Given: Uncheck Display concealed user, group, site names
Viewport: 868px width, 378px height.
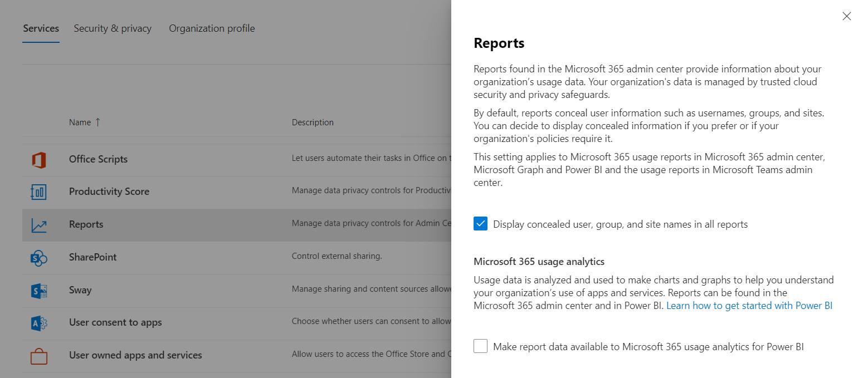Looking at the screenshot, I should click(x=480, y=224).
